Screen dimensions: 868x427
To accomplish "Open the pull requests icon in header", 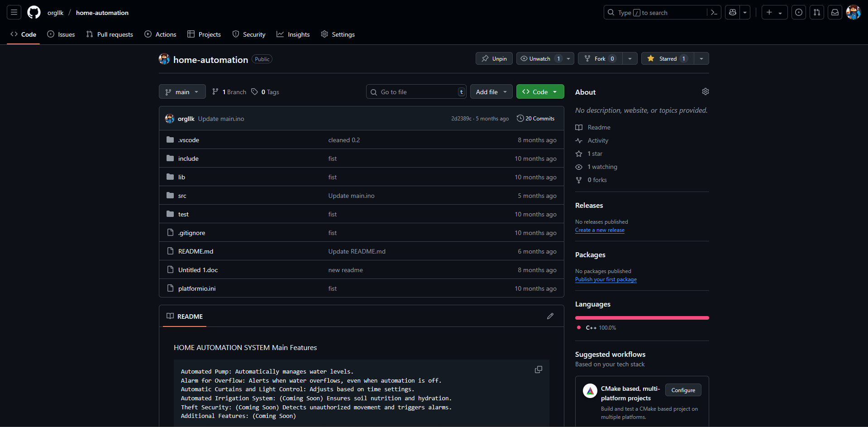I will coord(817,12).
